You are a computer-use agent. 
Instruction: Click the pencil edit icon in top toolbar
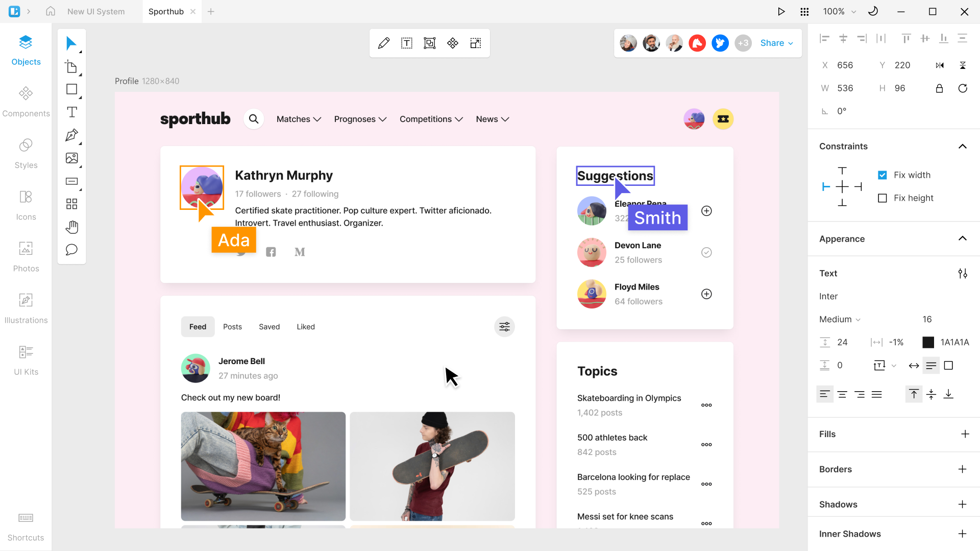[x=384, y=43]
